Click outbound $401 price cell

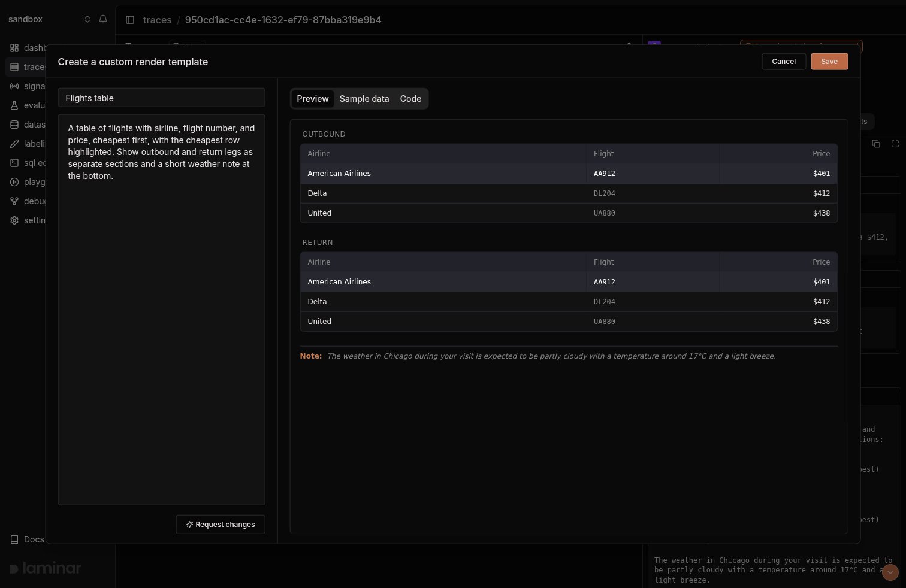(x=778, y=174)
